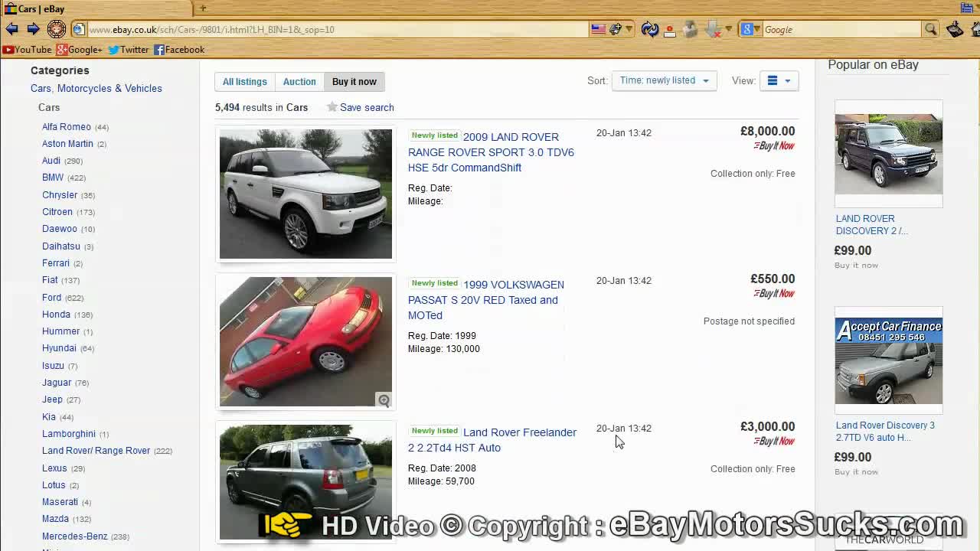Click Buy It Now logo on Range Rover listing
Screen dimensions: 980x551
(773, 145)
